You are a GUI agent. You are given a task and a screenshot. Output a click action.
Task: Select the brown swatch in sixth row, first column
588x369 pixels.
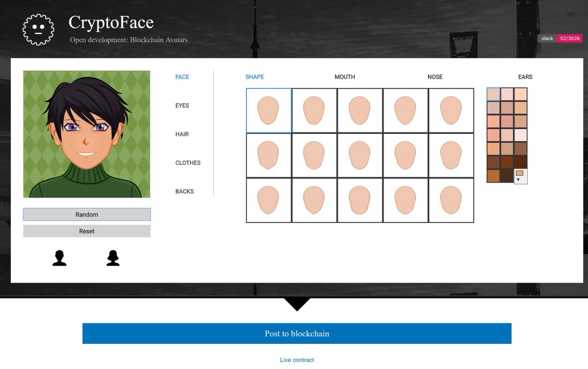click(x=493, y=162)
